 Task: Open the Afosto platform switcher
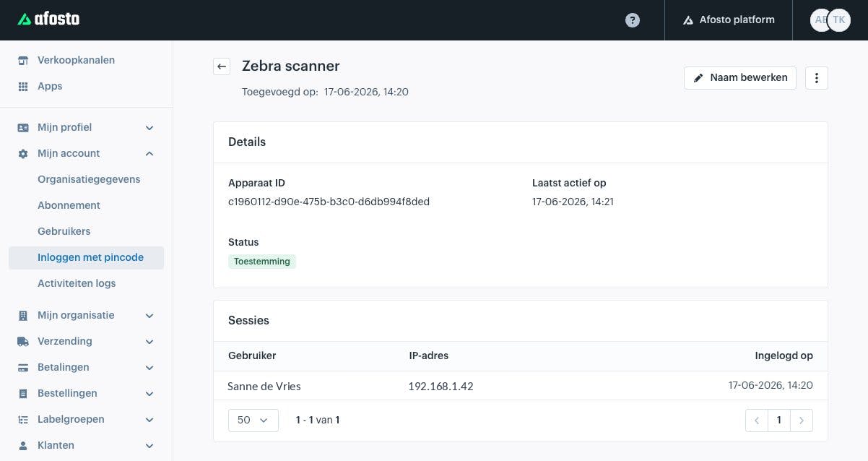pos(729,20)
